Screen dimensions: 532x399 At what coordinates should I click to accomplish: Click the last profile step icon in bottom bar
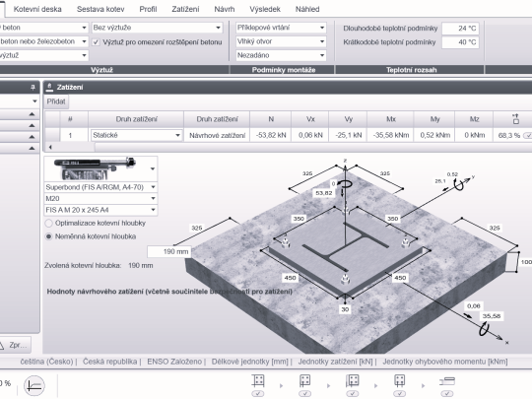(447, 380)
